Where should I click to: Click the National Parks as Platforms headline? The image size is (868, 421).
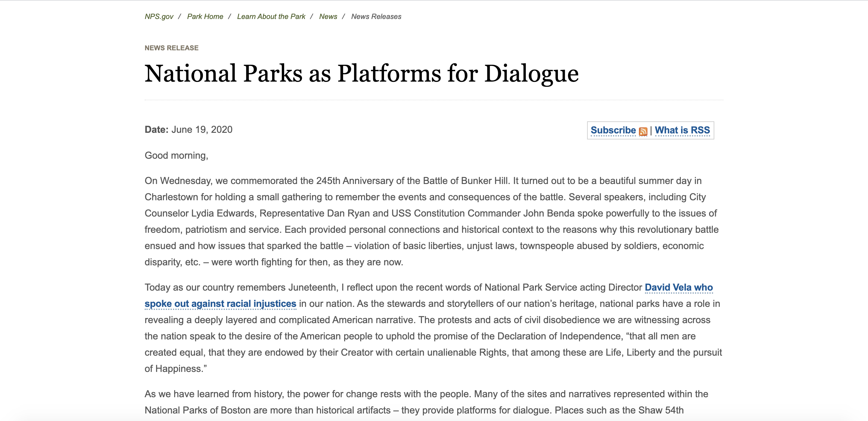pyautogui.click(x=361, y=73)
